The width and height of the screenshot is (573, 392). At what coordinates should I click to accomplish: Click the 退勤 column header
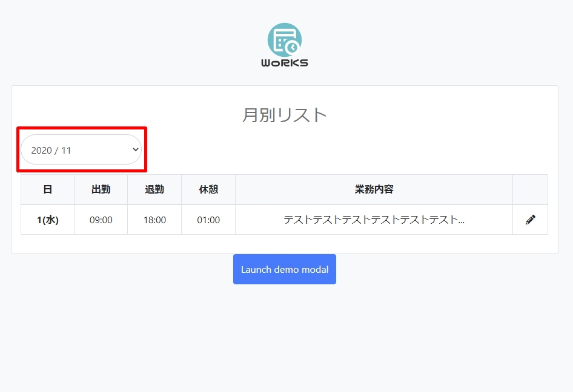154,189
